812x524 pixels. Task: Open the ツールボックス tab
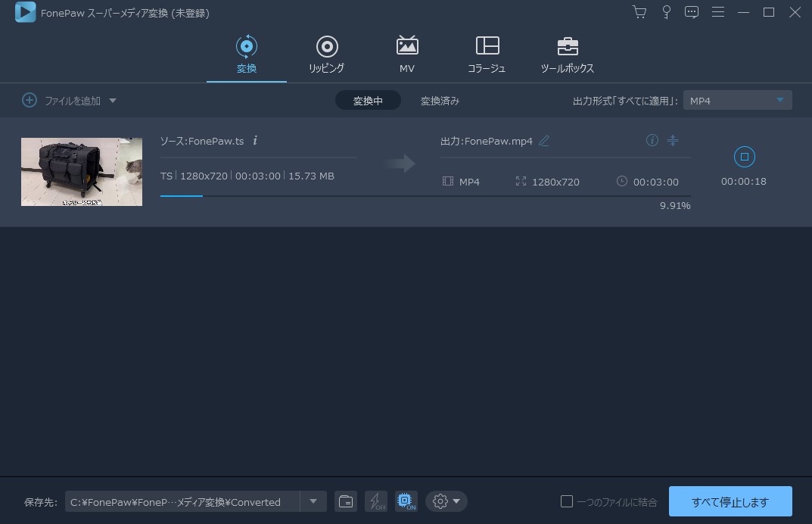pyautogui.click(x=568, y=55)
